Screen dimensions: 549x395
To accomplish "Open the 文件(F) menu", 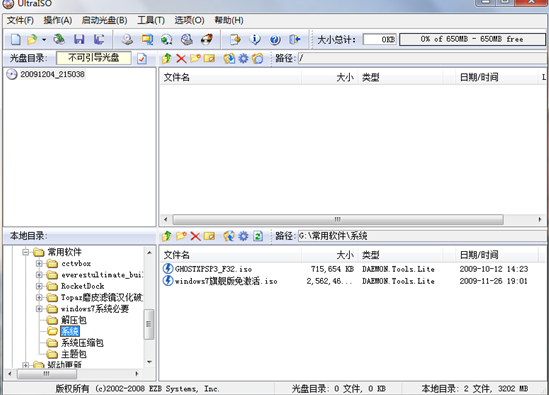I will click(20, 20).
